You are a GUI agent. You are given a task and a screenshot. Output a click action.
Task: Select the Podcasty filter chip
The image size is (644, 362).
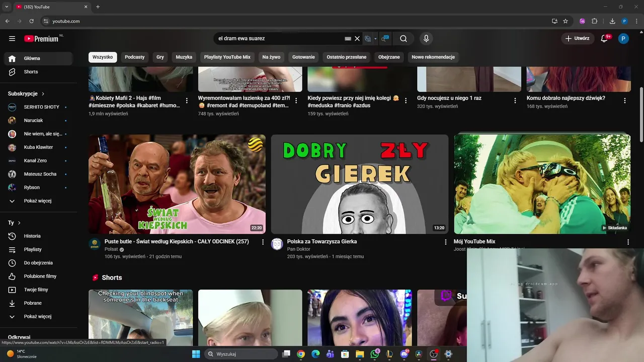point(135,57)
